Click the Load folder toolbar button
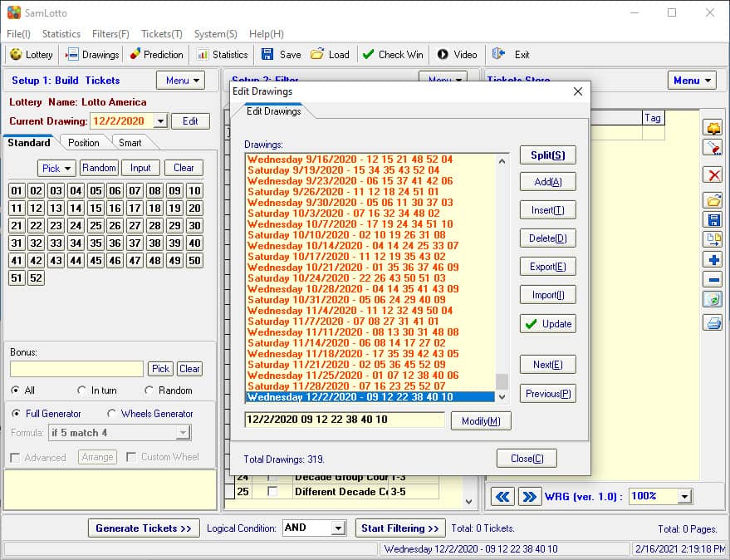 330,55
